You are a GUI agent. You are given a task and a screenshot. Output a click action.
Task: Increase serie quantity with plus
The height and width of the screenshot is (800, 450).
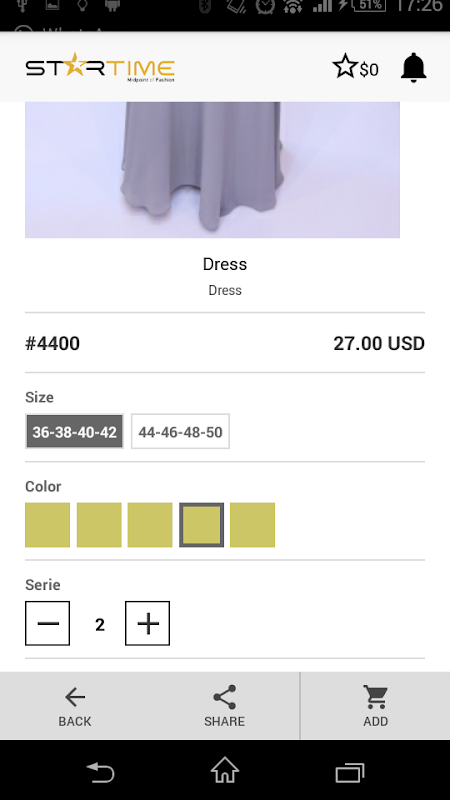(147, 623)
